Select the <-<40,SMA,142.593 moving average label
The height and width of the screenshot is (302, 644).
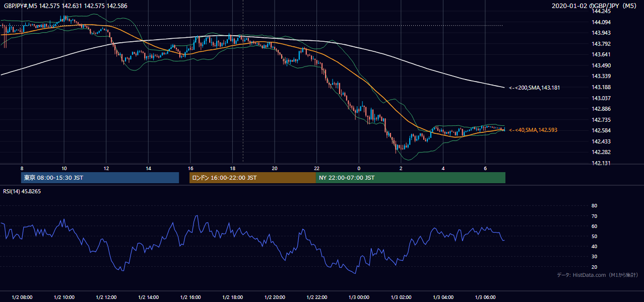click(533, 130)
